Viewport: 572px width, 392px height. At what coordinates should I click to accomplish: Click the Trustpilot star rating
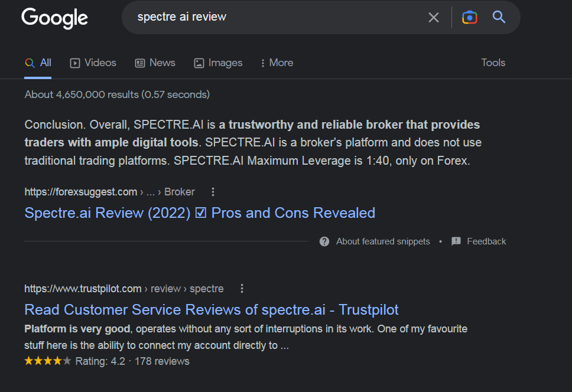47,361
